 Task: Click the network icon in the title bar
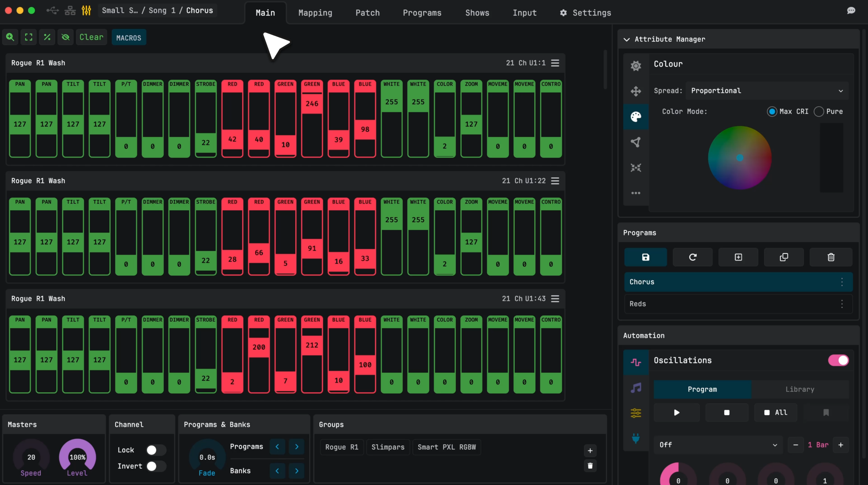tap(70, 11)
